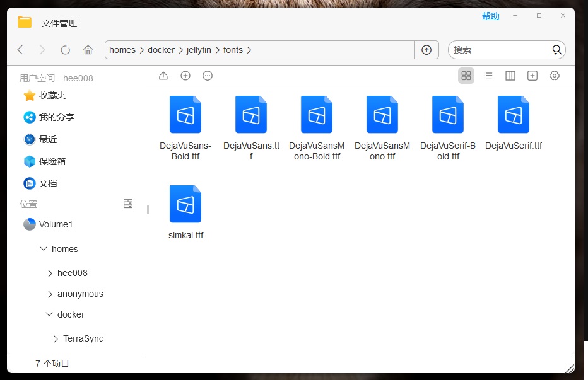Select anonymous in folder tree
The image size is (588, 380).
pyautogui.click(x=80, y=294)
